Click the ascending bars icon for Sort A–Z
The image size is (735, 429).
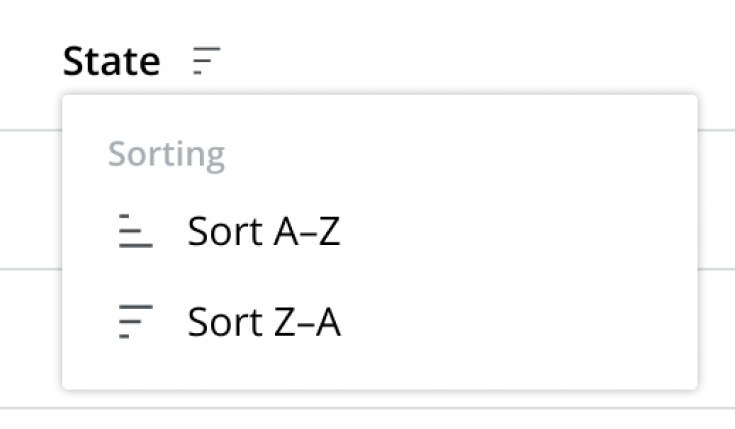point(136,231)
